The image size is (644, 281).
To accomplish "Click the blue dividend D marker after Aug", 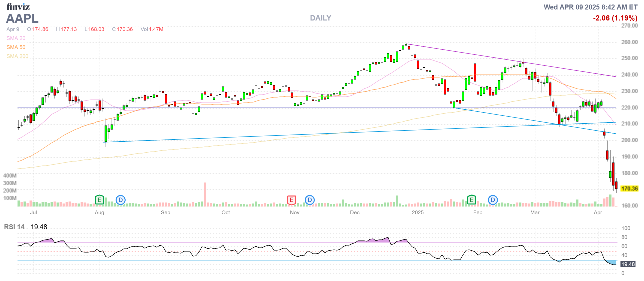I will tap(121, 200).
